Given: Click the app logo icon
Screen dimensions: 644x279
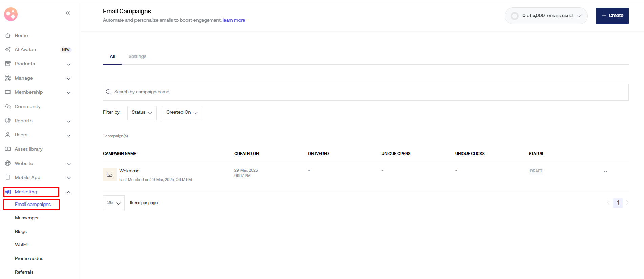Looking at the screenshot, I should pyautogui.click(x=11, y=14).
